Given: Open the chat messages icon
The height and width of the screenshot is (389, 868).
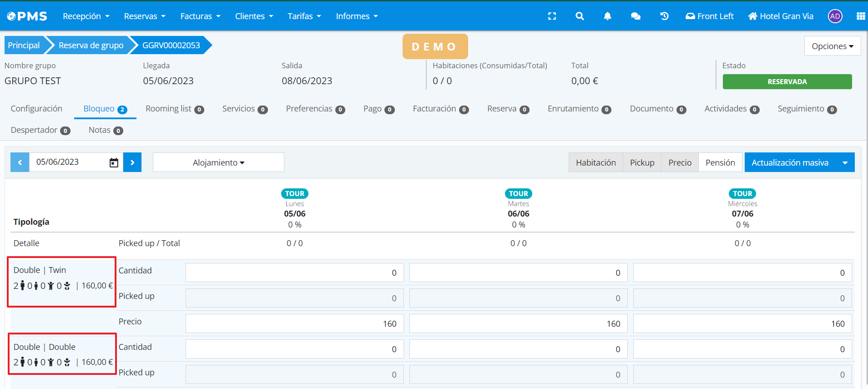Looking at the screenshot, I should coord(636,16).
